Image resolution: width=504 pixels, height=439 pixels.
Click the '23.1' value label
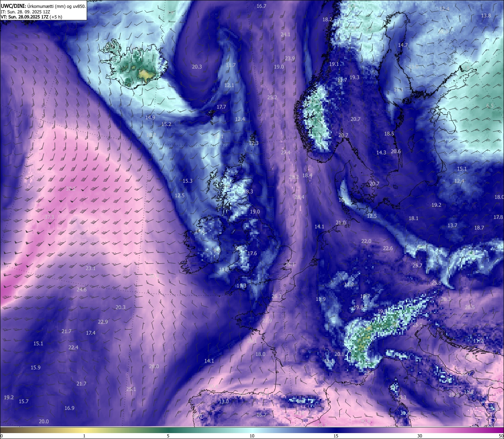coord(91,268)
